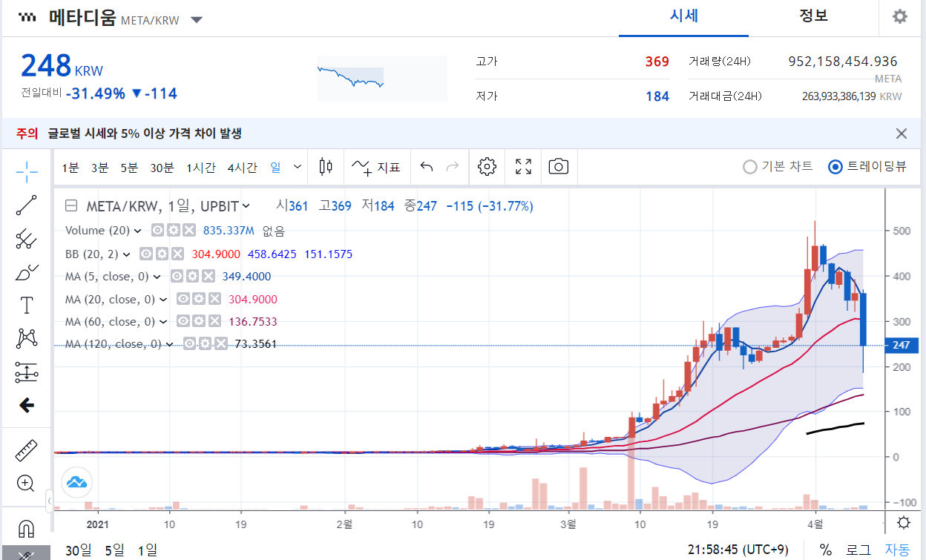Select the ruler measure tool
The height and width of the screenshot is (560, 926).
pos(27,450)
